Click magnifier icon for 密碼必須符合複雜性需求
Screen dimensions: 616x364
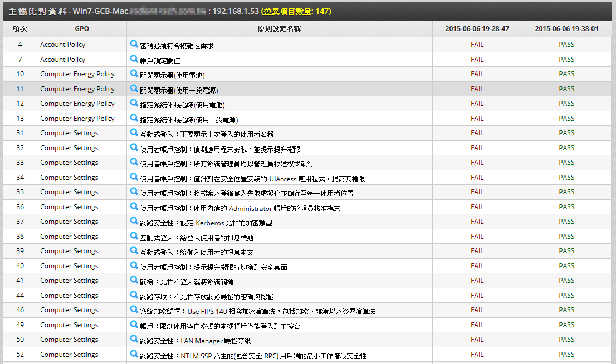(134, 44)
